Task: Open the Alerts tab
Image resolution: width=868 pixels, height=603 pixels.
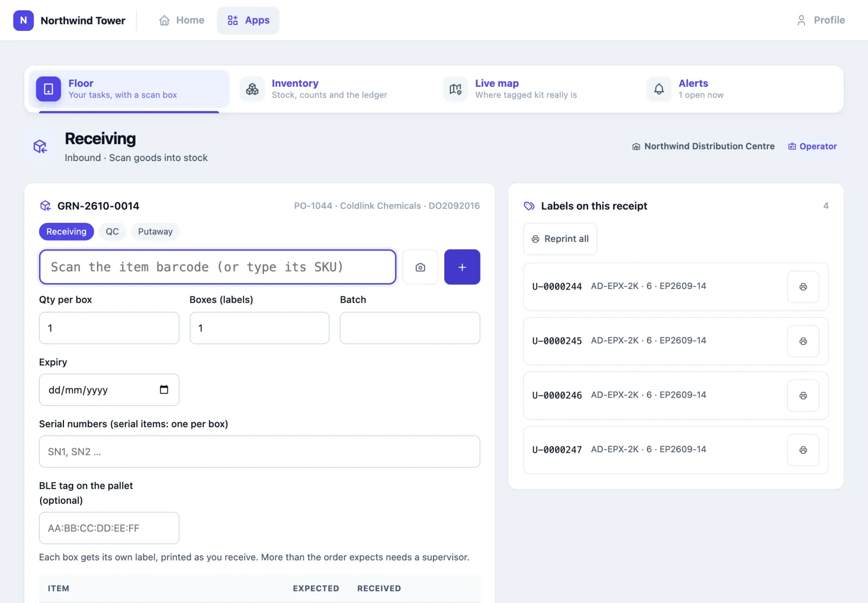Action: 739,89
